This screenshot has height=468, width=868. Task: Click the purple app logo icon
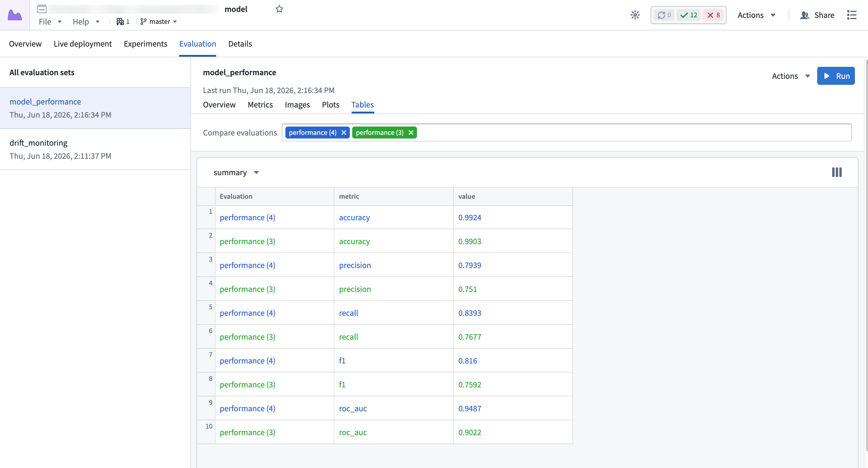(15, 15)
